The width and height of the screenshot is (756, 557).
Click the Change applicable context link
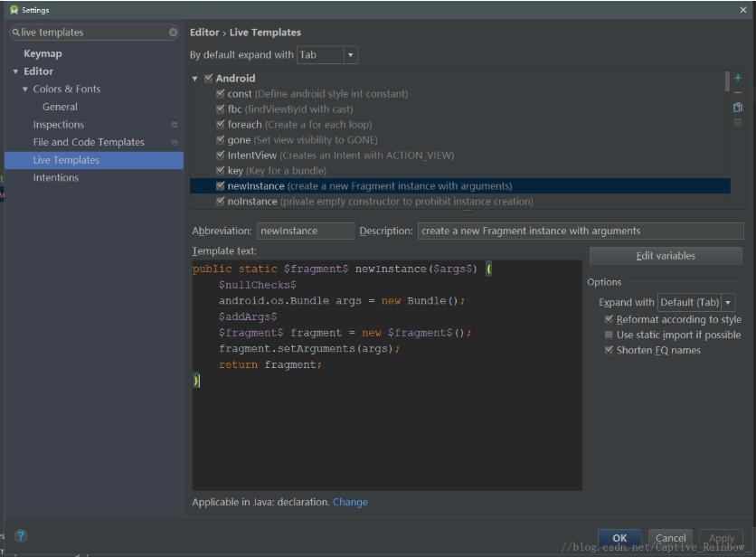click(x=350, y=502)
